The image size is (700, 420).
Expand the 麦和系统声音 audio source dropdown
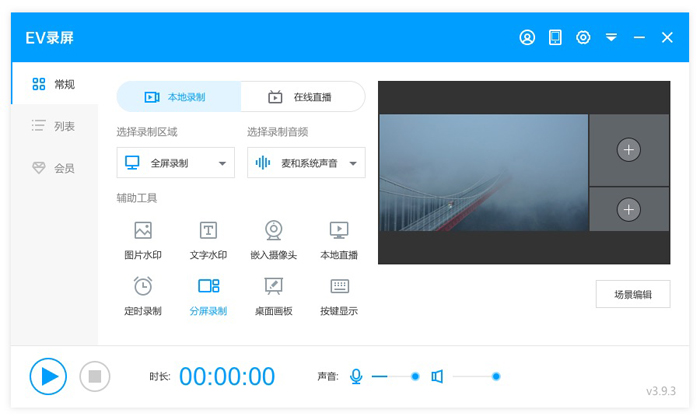pyautogui.click(x=306, y=163)
